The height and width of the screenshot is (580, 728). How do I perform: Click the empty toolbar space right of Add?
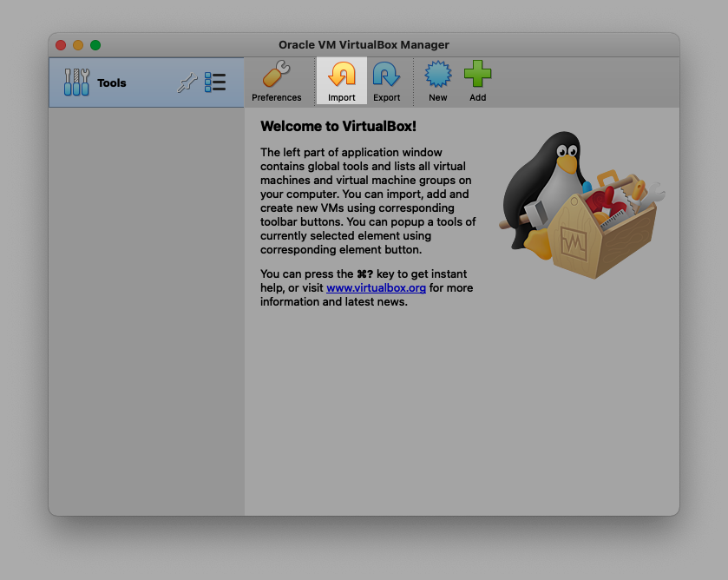[x=581, y=82]
